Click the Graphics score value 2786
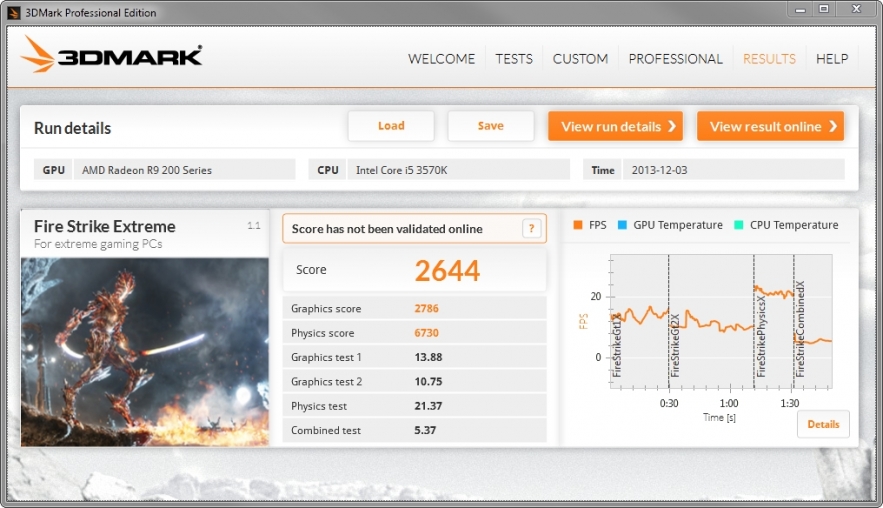The image size is (883, 508). 426,308
